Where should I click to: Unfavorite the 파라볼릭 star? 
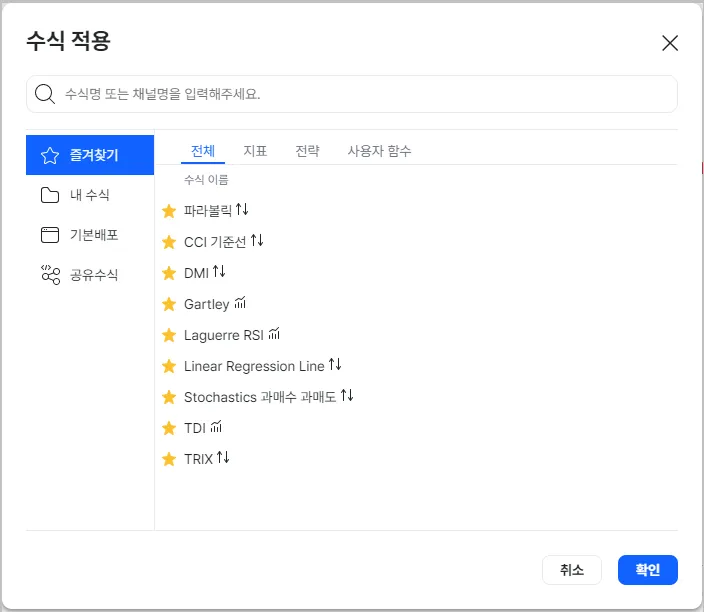169,211
